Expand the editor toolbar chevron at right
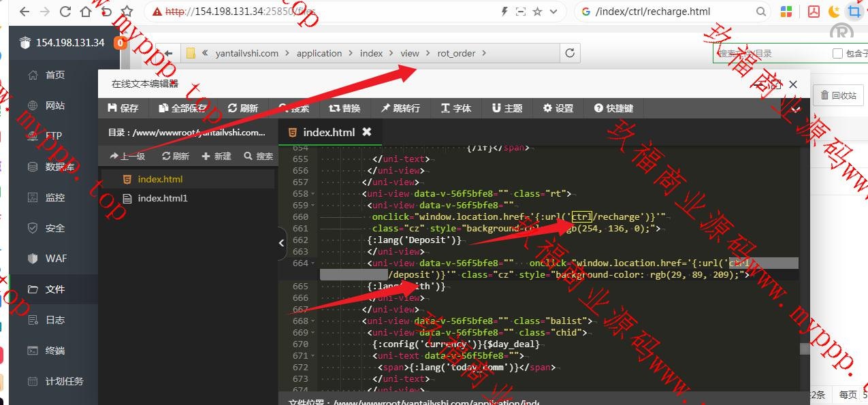The height and width of the screenshot is (405, 868). click(x=795, y=108)
